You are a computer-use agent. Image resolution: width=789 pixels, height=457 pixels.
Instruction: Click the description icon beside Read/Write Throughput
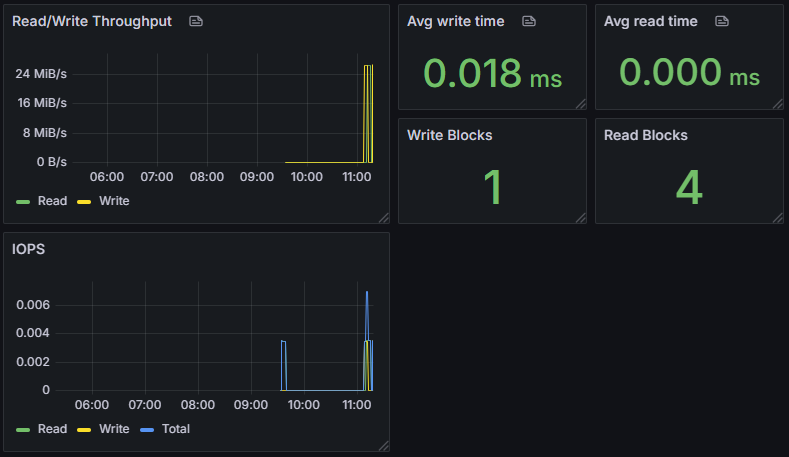click(196, 21)
